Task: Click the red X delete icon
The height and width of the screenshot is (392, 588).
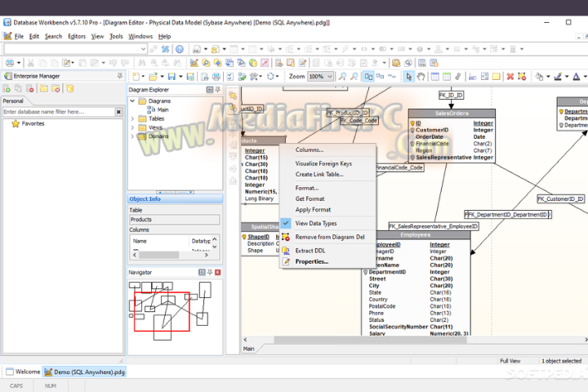Action: (x=510, y=77)
